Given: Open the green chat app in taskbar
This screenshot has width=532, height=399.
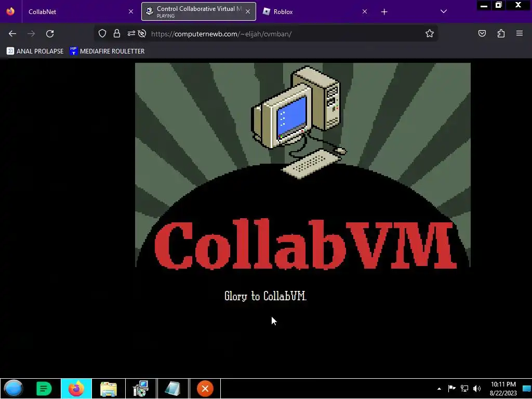Looking at the screenshot, I should (x=44, y=389).
